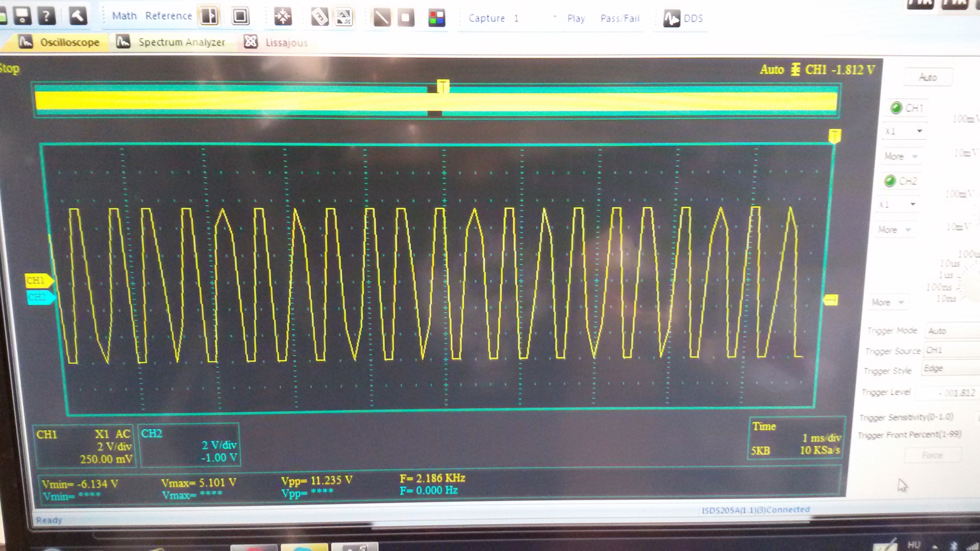Click the save floppy disk icon
The width and height of the screenshot is (980, 551).
click(22, 15)
